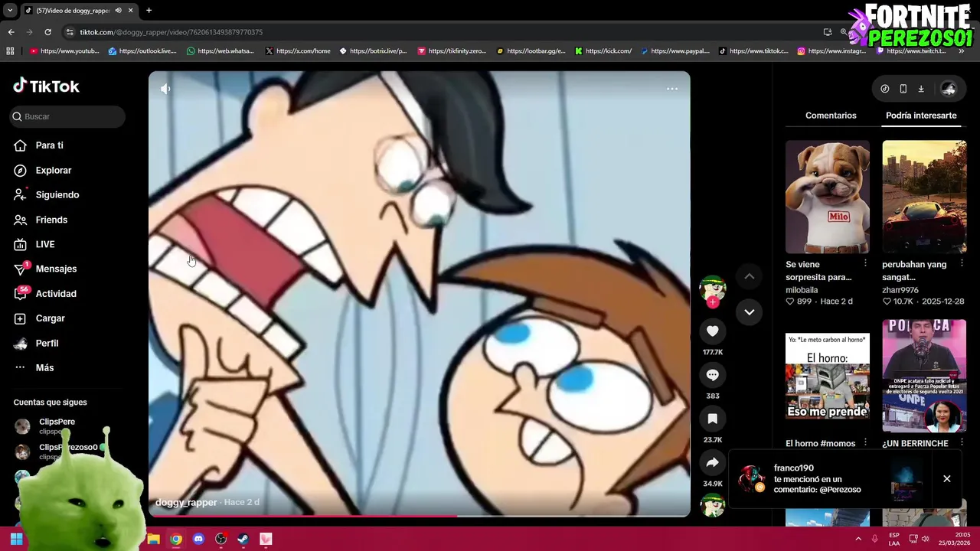Open Steam from the taskbar
The image size is (980, 551).
(x=243, y=539)
